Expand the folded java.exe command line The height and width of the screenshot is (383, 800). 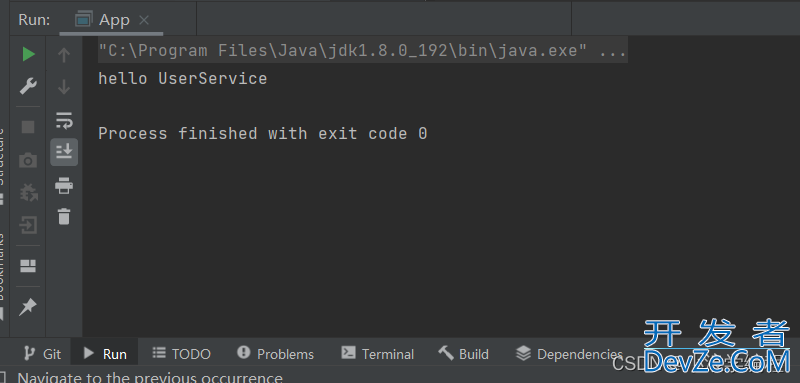(x=611, y=51)
